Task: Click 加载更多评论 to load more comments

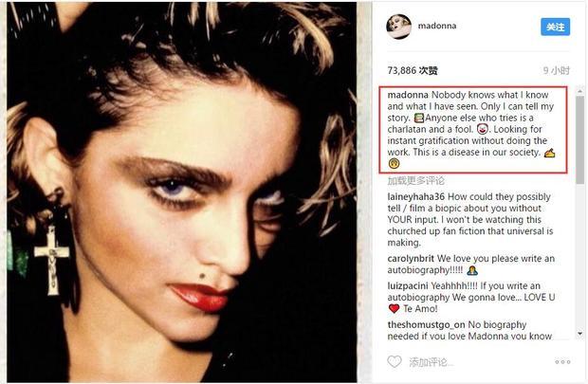Action: tap(416, 181)
